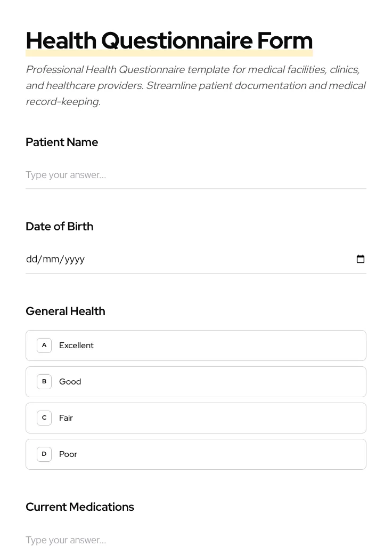Viewport: 392px width, 546px height.
Task: Click the letter C key badge
Action: click(44, 417)
